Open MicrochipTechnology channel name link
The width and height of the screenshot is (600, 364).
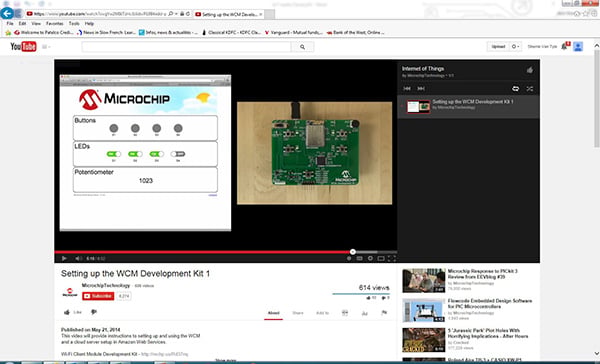coord(106,286)
